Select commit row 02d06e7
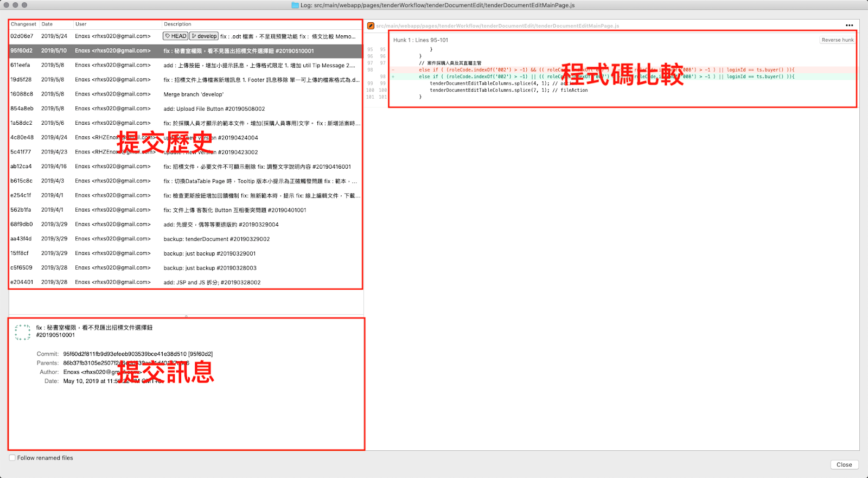This screenshot has width=868, height=478. (186, 36)
